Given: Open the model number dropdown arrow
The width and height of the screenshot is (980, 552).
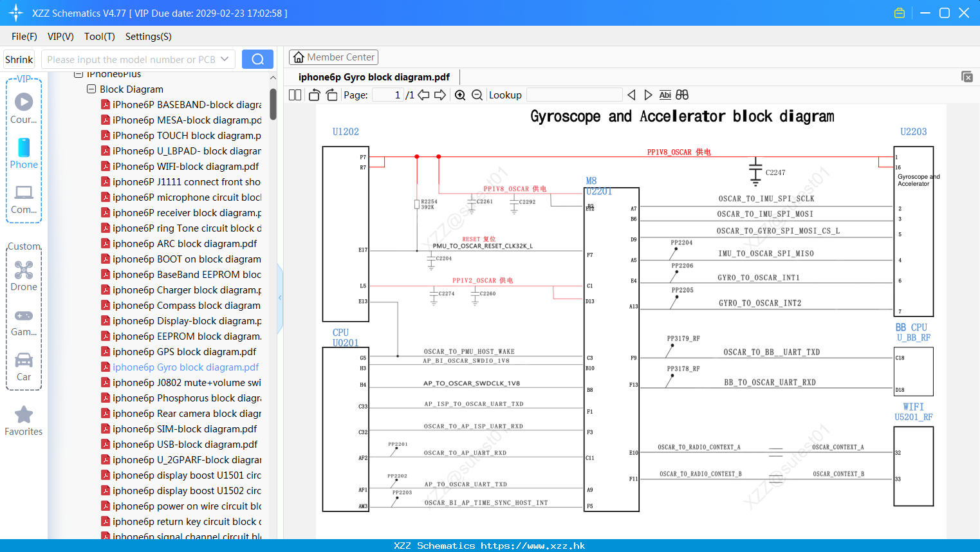Looking at the screenshot, I should click(225, 59).
